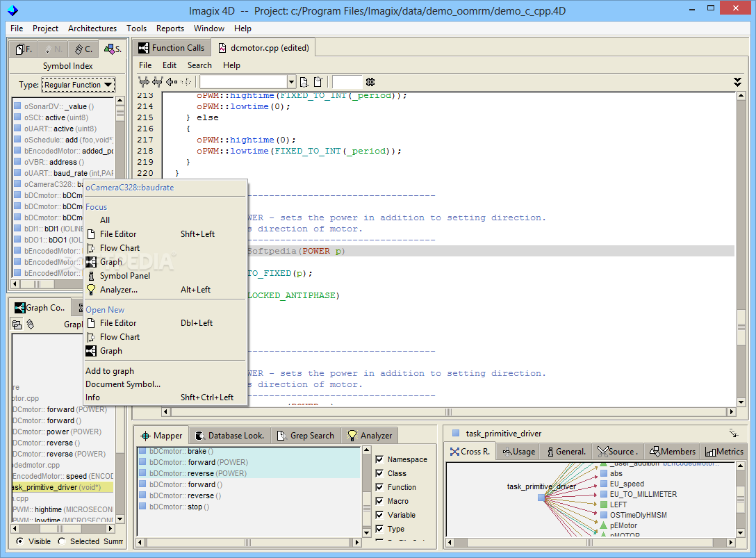
Task: Toggle the Namespace checkbox
Action: tap(379, 459)
